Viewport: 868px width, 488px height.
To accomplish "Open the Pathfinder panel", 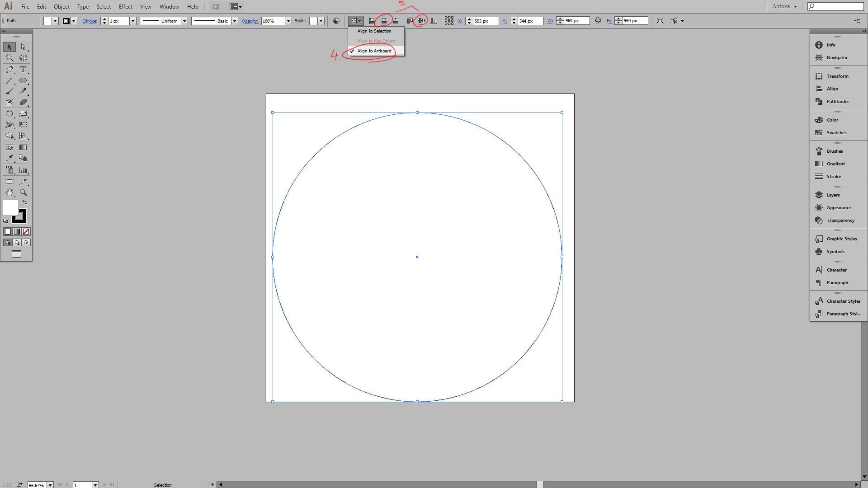I will [837, 102].
